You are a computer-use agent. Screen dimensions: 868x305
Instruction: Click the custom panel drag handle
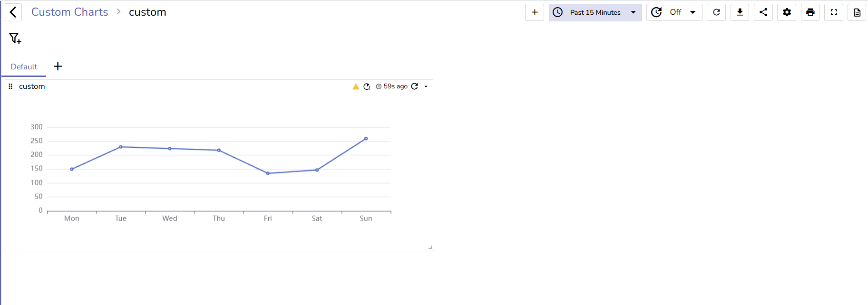pos(10,86)
